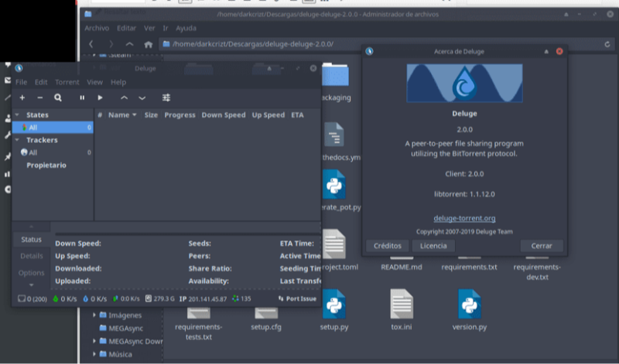Click the down arrow below the Options tab
The height and width of the screenshot is (364, 619).
pos(31,284)
